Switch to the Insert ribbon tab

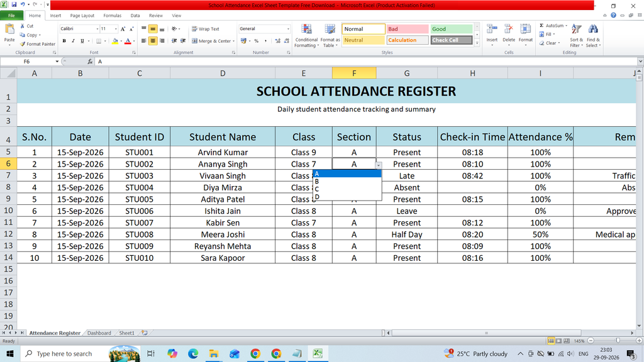click(55, 16)
